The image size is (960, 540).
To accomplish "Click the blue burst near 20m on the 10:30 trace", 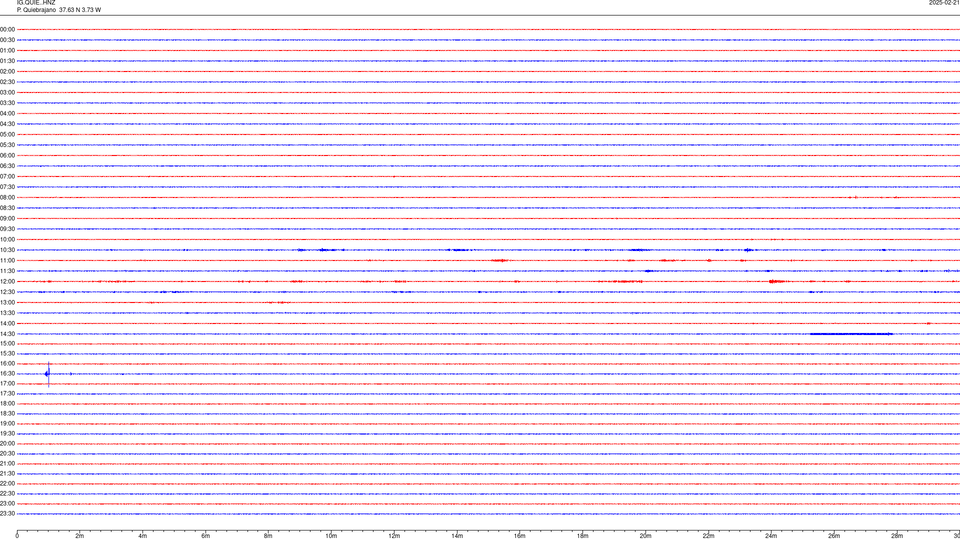I will tap(639, 250).
